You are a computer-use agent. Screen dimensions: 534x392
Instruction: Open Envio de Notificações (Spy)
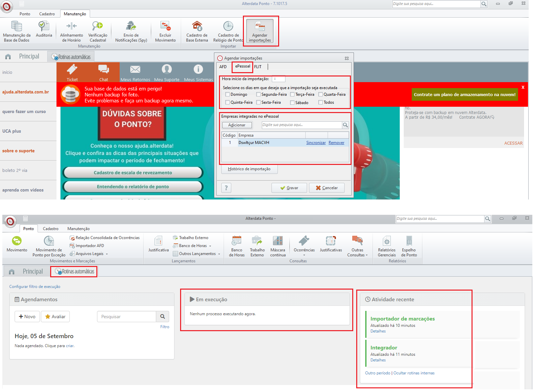pos(131,31)
